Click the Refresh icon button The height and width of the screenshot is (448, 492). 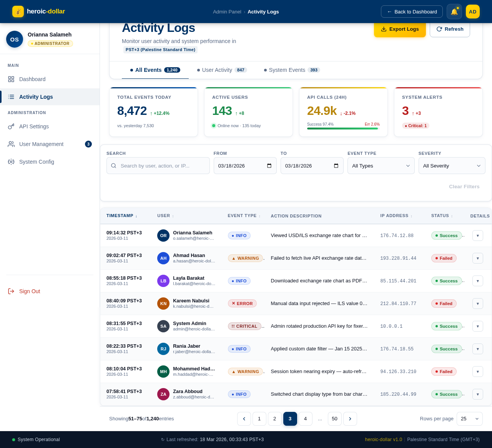(439, 29)
